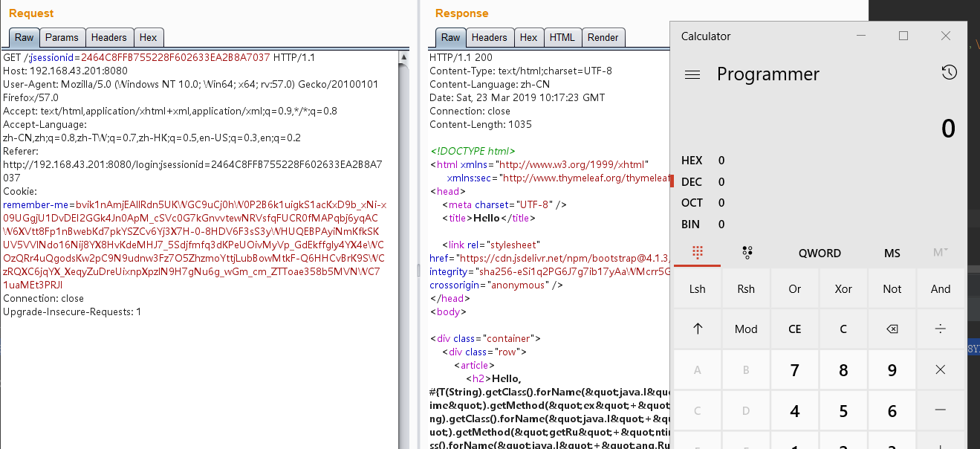The height and width of the screenshot is (449, 980).
Task: Switch to bit toggling keypad
Action: pyautogui.click(x=747, y=253)
